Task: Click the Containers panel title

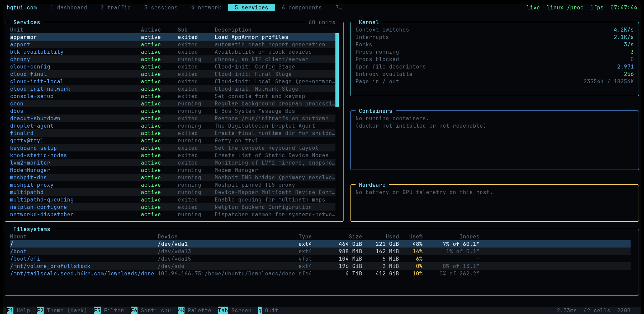Action: coord(376,111)
